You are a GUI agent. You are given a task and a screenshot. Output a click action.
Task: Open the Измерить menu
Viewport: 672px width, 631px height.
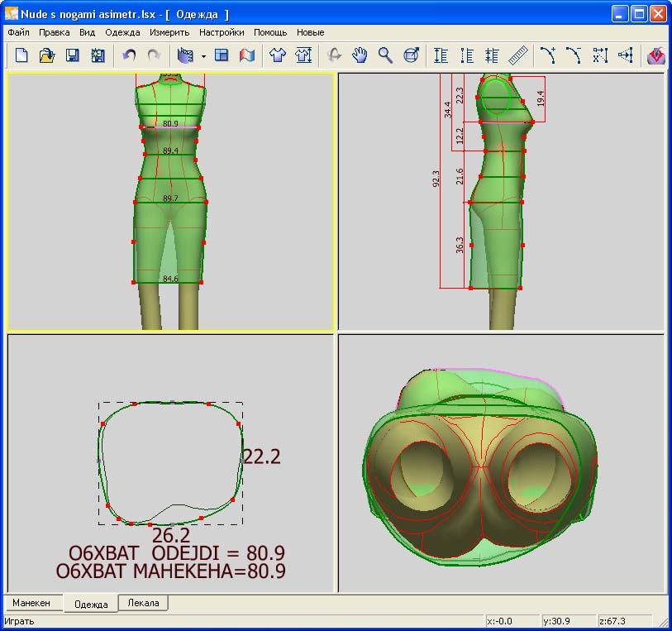pyautogui.click(x=169, y=33)
